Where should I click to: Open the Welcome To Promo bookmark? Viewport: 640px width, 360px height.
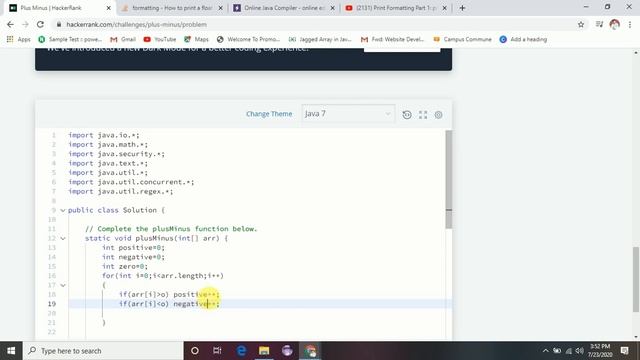pos(248,39)
